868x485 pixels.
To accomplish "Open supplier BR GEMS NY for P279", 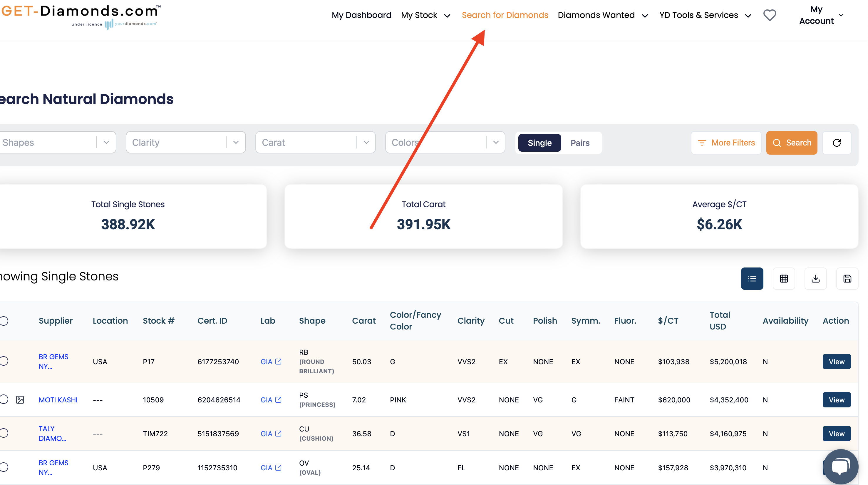I will point(53,467).
